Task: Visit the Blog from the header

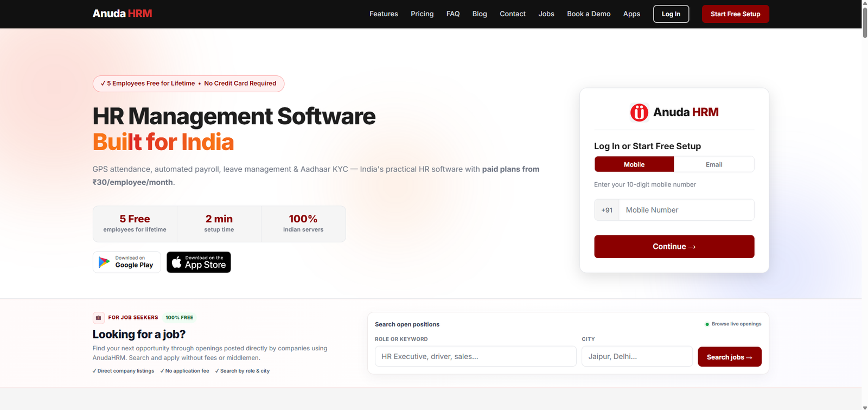Action: 480,14
